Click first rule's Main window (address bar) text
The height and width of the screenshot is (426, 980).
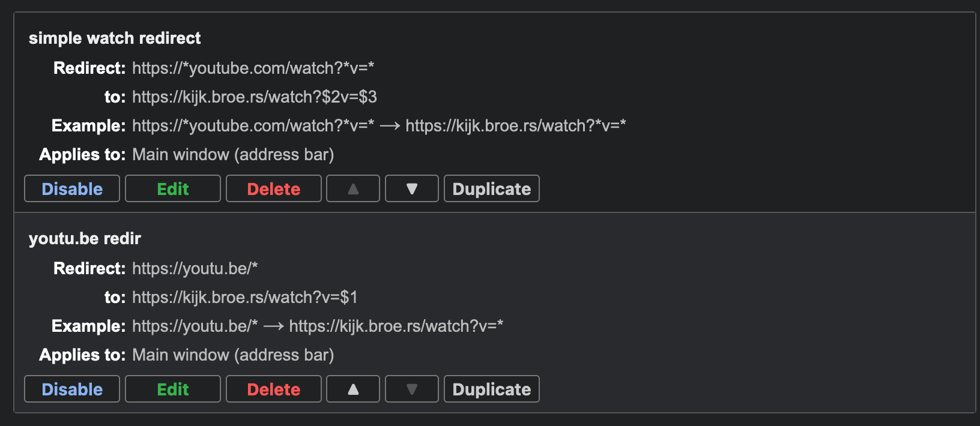(233, 154)
